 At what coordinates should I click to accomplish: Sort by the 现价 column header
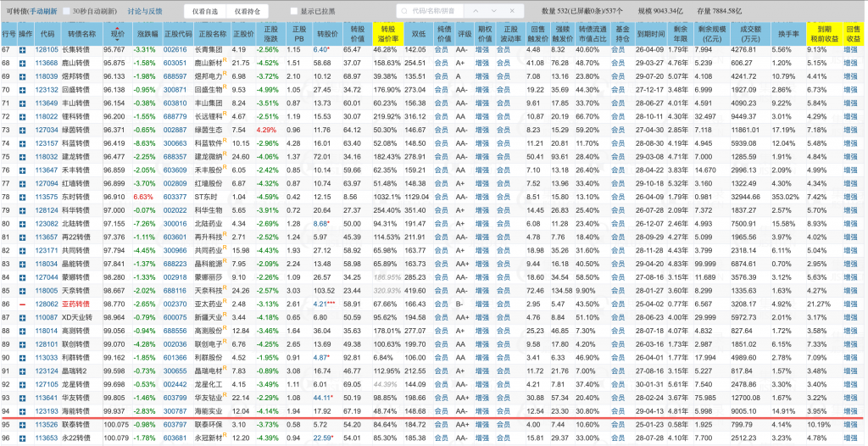tap(117, 34)
